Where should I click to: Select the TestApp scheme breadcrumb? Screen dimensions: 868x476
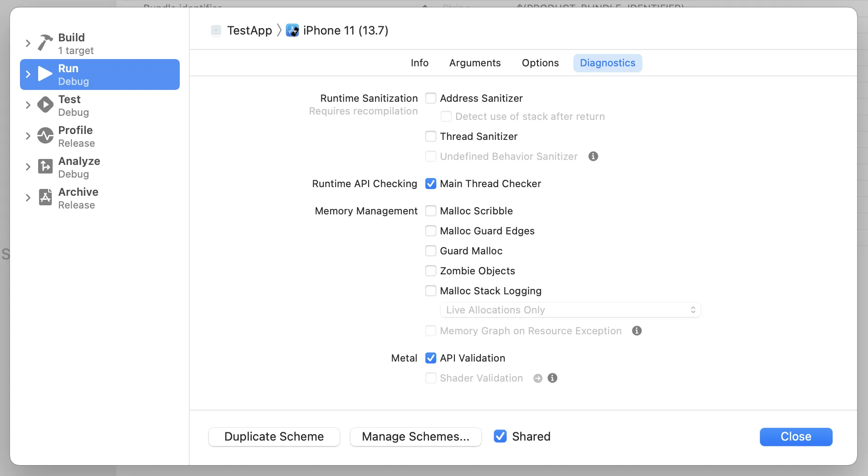point(249,30)
